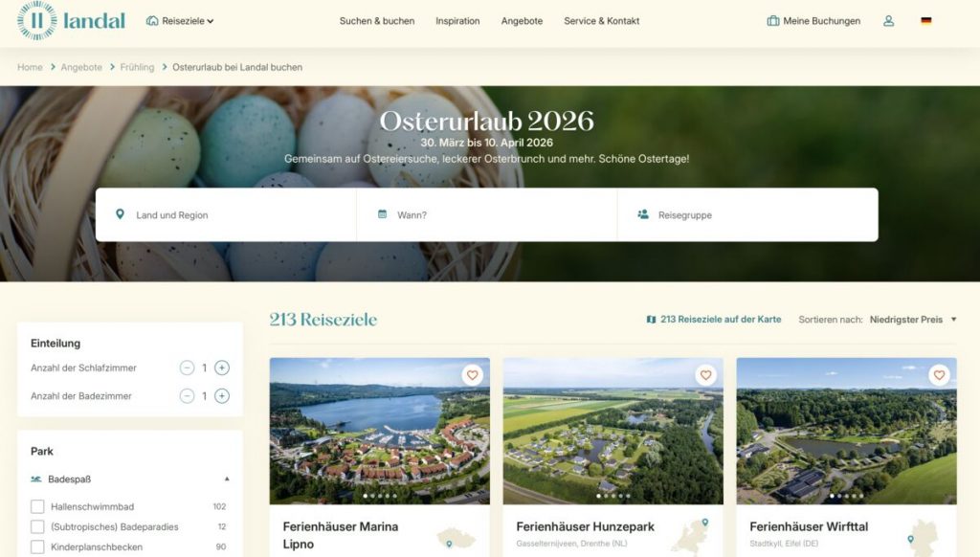
Task: Click the Landal logo
Action: click(71, 21)
